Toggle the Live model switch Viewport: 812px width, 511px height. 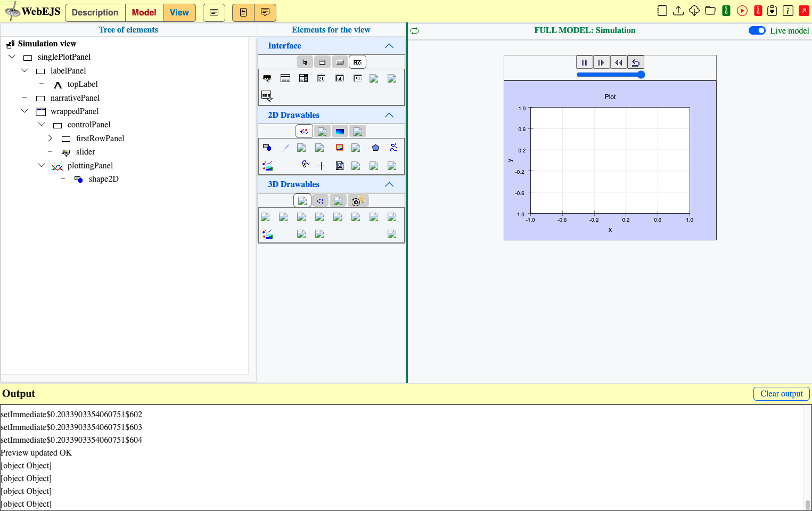(x=757, y=30)
